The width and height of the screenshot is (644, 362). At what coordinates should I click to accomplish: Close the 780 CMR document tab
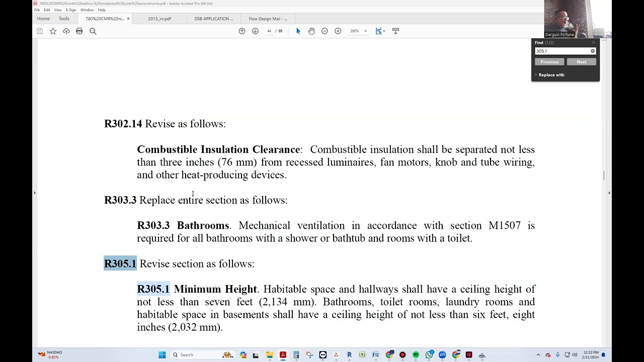[128, 19]
